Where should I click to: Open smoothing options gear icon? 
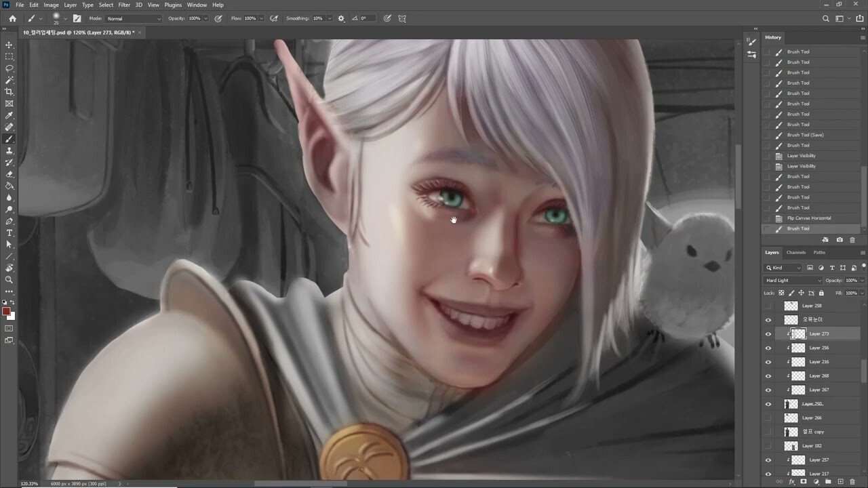click(x=341, y=18)
